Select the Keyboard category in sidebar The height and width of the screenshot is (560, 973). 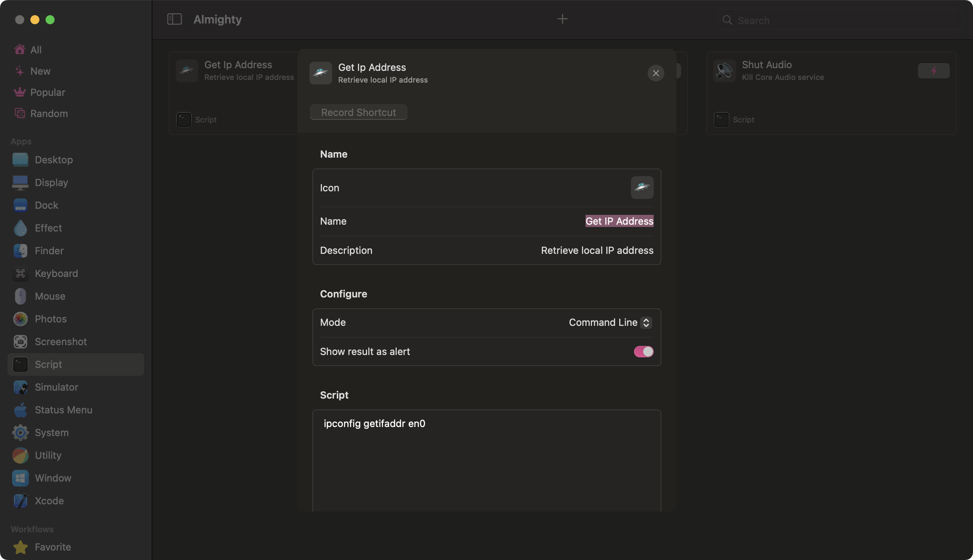[56, 274]
